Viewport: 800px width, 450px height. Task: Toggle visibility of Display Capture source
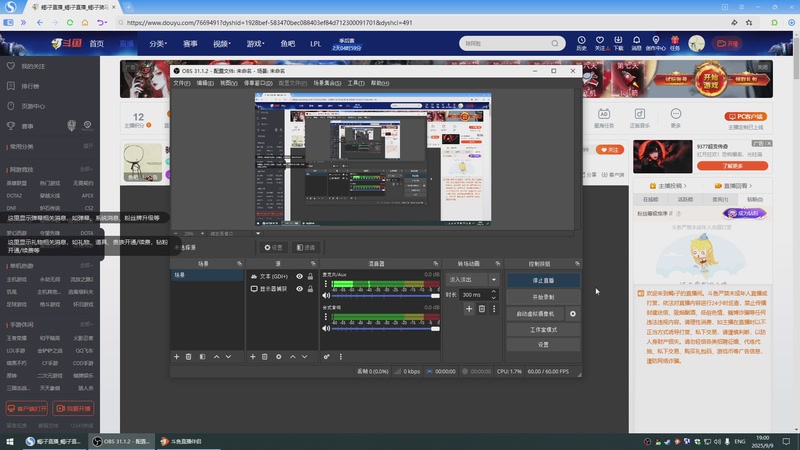click(299, 289)
